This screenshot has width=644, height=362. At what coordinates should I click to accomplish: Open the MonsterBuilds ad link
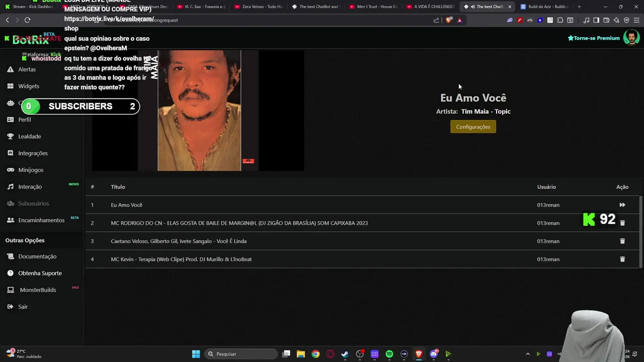point(38,290)
